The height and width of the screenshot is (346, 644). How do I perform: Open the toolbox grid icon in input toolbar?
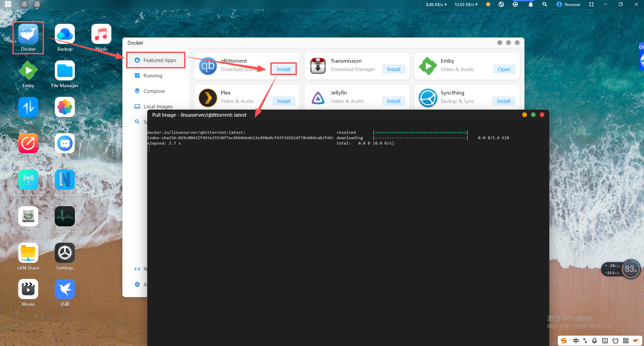[x=626, y=341]
